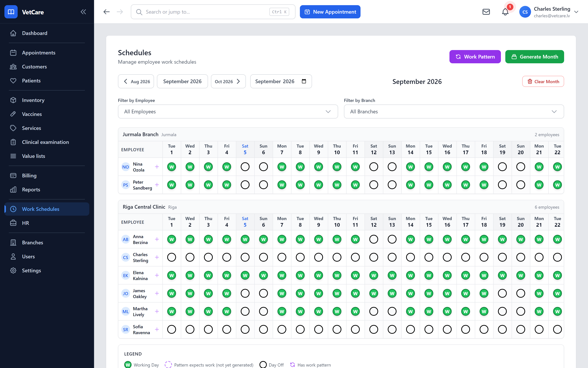
Task: Click the EK avatar for Elena Kalnina
Action: point(126,275)
